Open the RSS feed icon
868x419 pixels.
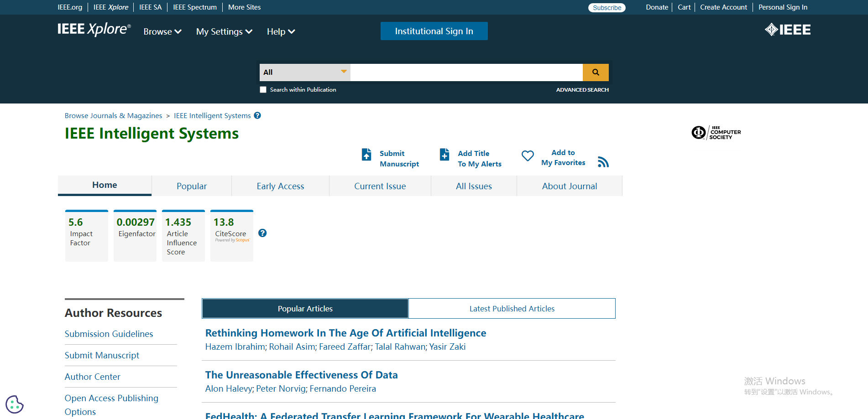click(603, 162)
